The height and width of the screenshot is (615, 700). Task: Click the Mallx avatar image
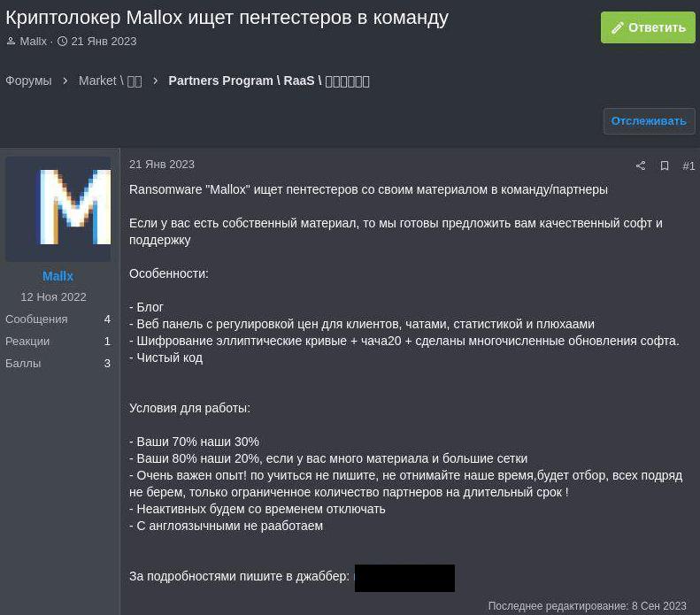click(x=58, y=209)
